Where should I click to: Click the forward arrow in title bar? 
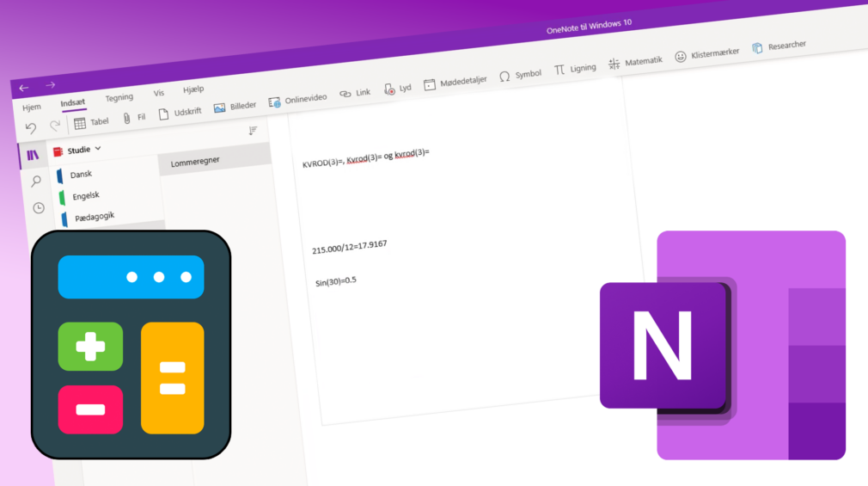click(51, 85)
